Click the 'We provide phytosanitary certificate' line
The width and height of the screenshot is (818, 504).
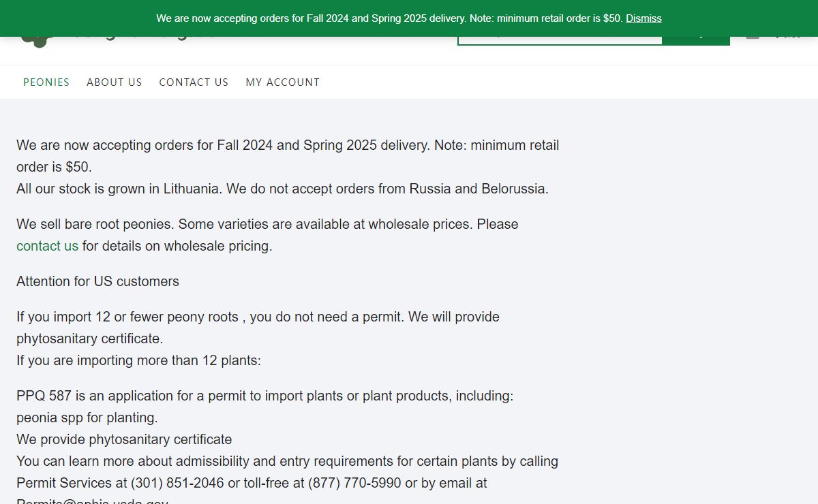(124, 439)
